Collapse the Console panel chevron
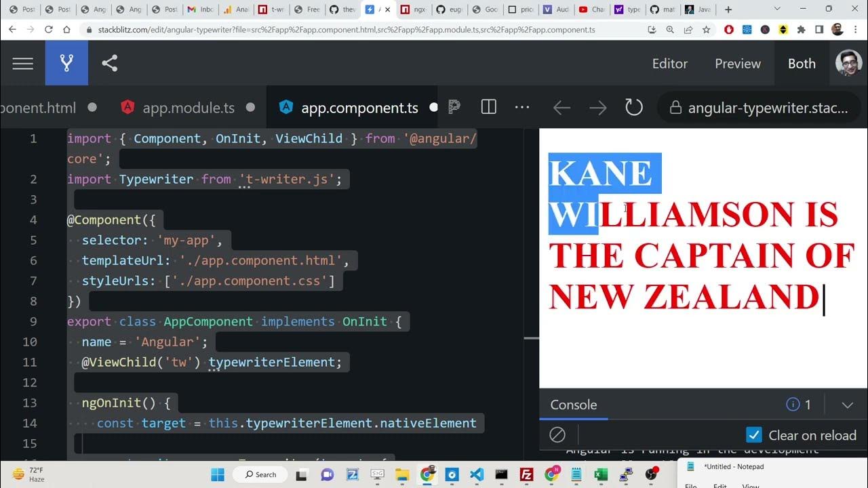The height and width of the screenshot is (488, 868). pos(847,405)
